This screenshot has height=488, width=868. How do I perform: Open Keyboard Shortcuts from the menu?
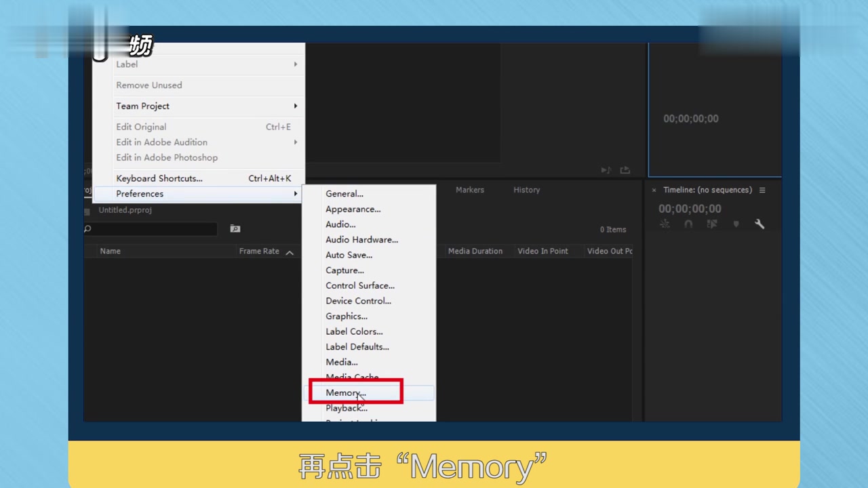coord(159,179)
